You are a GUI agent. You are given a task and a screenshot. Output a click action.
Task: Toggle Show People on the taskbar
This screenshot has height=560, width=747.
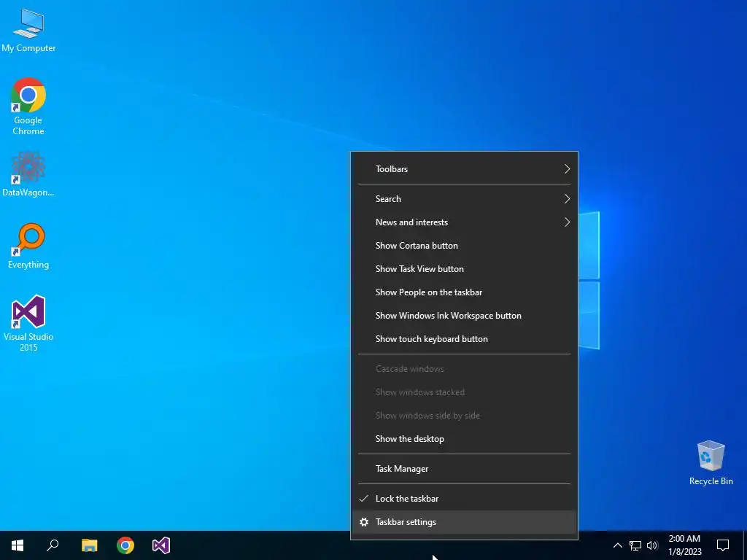[464, 292]
